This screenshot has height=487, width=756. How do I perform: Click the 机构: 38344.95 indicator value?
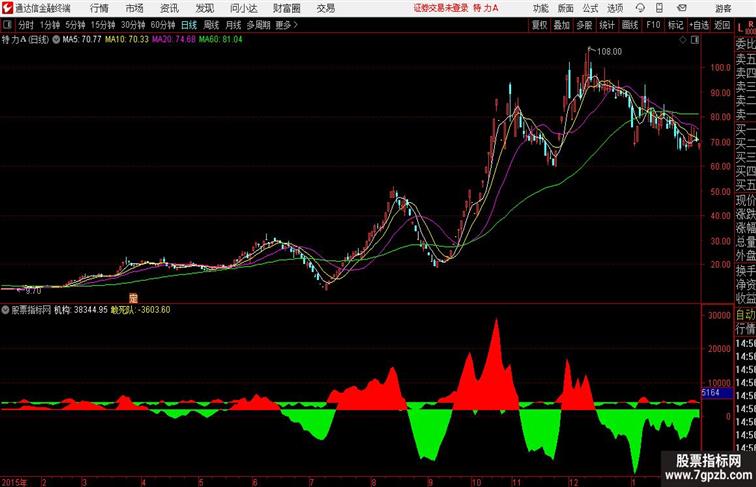click(x=81, y=310)
